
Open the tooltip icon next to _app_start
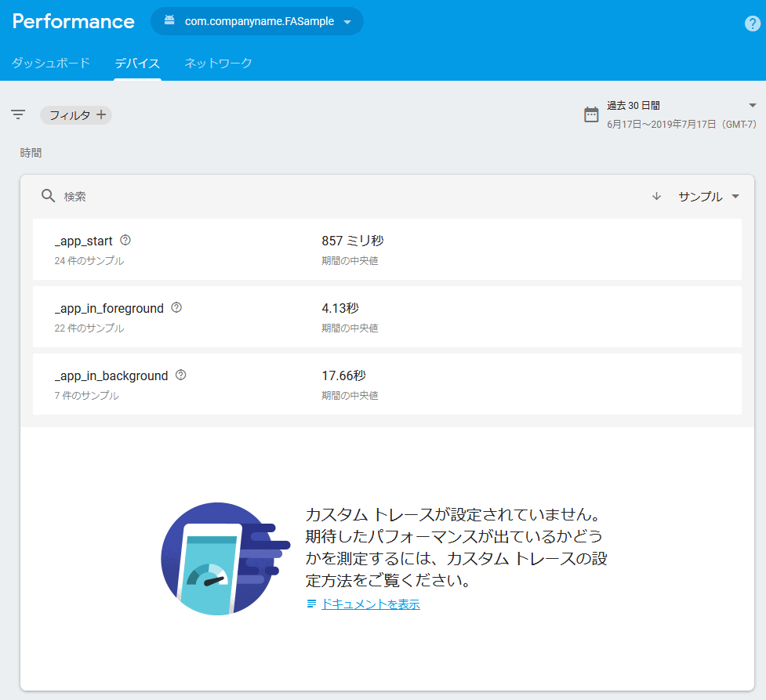tap(125, 241)
